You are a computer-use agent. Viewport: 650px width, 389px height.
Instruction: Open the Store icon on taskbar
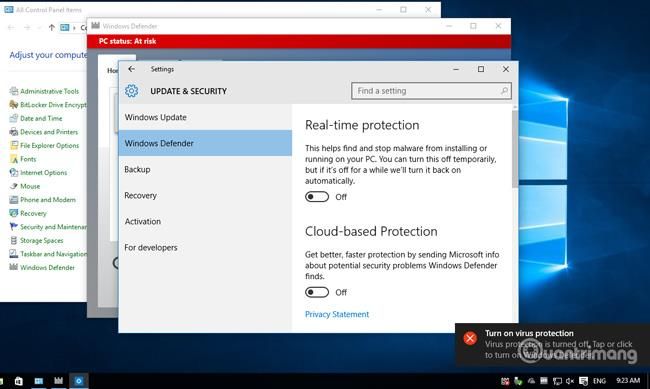point(19,381)
